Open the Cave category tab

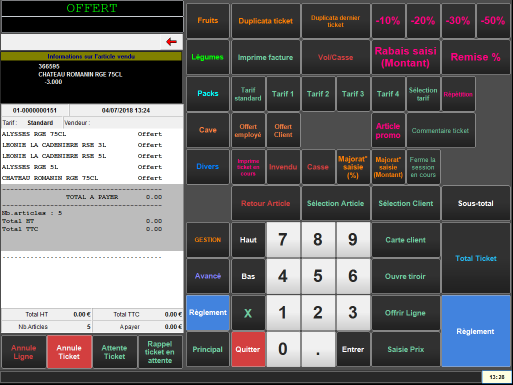[208, 130]
